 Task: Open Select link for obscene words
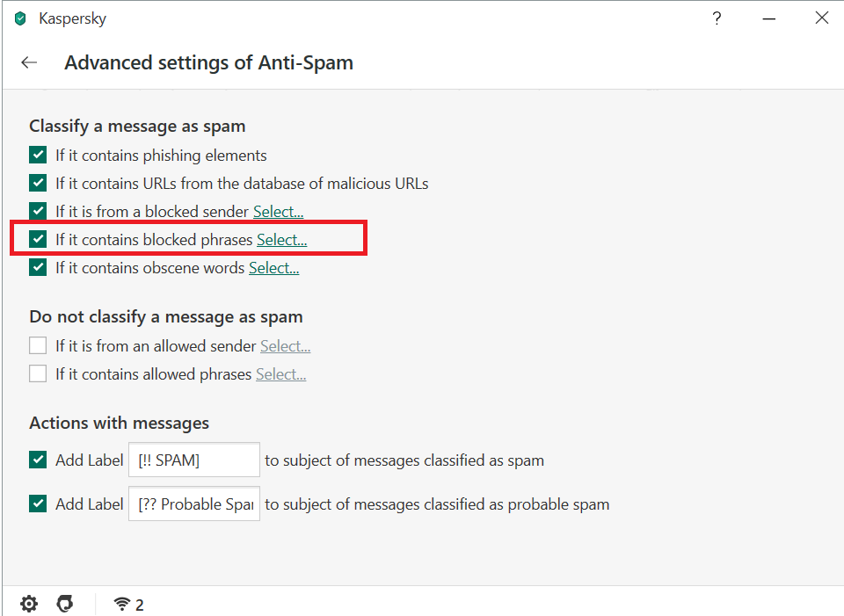pos(273,268)
